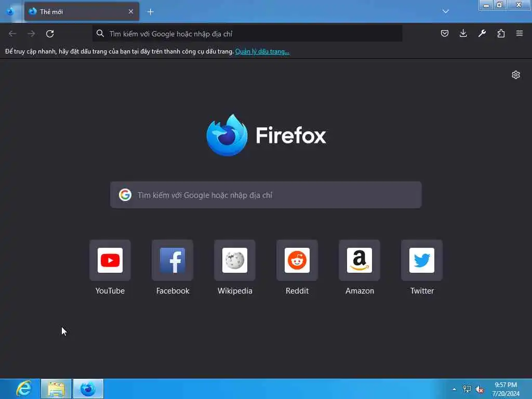The image size is (532, 399).
Task: Expand the list all tabs chevron
Action: click(446, 11)
